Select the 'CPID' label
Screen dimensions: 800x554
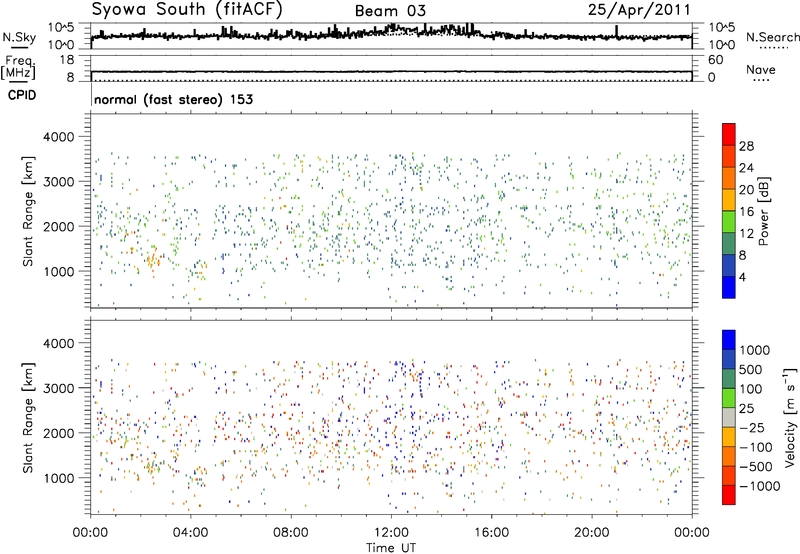[x=22, y=95]
